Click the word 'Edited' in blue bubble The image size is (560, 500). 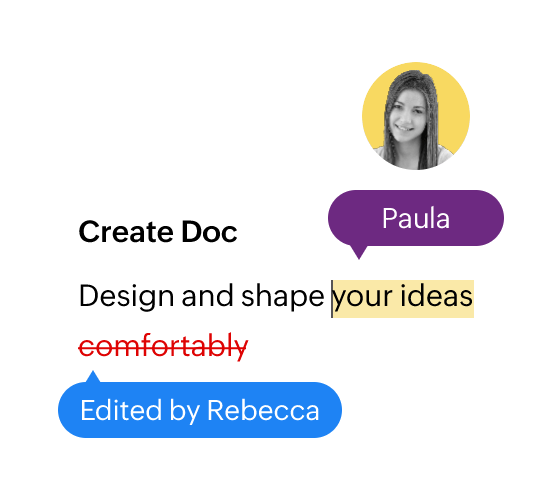pos(121,410)
